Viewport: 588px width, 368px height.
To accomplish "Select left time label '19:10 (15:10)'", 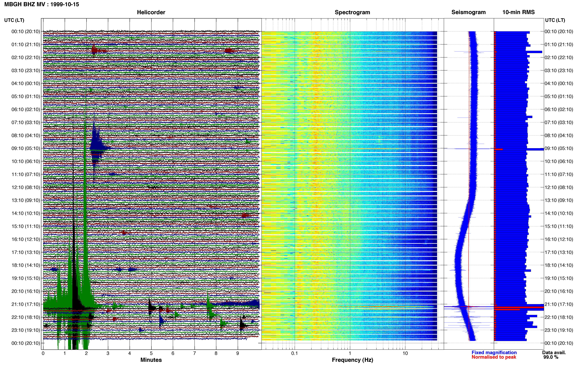I will pos(26,278).
